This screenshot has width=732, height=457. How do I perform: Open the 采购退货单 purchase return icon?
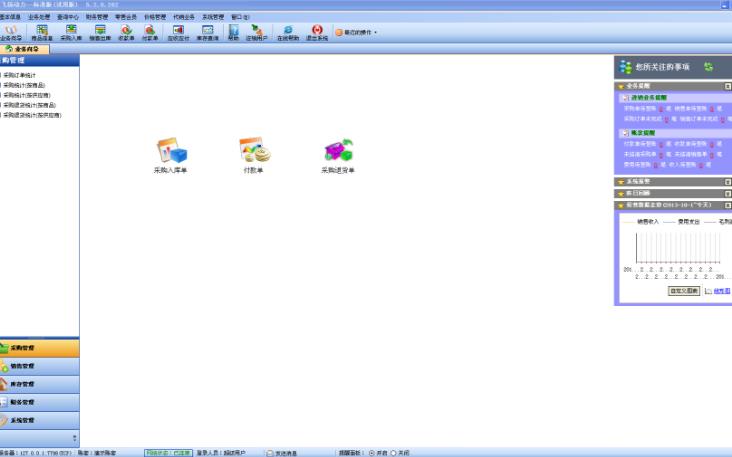(338, 151)
